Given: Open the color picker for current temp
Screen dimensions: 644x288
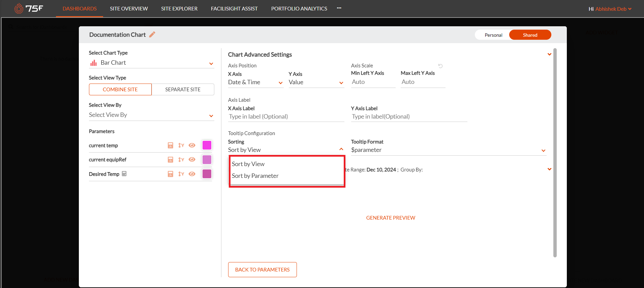Looking at the screenshot, I should tap(207, 145).
